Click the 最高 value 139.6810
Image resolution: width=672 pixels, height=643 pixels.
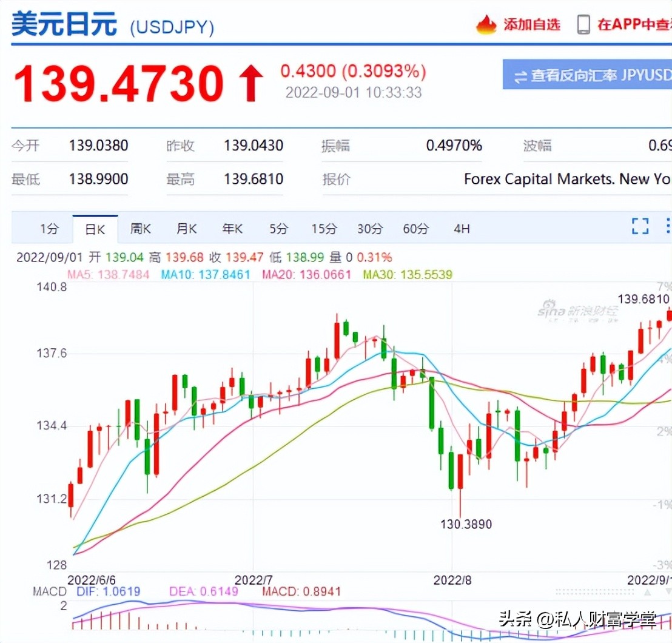pos(254,179)
